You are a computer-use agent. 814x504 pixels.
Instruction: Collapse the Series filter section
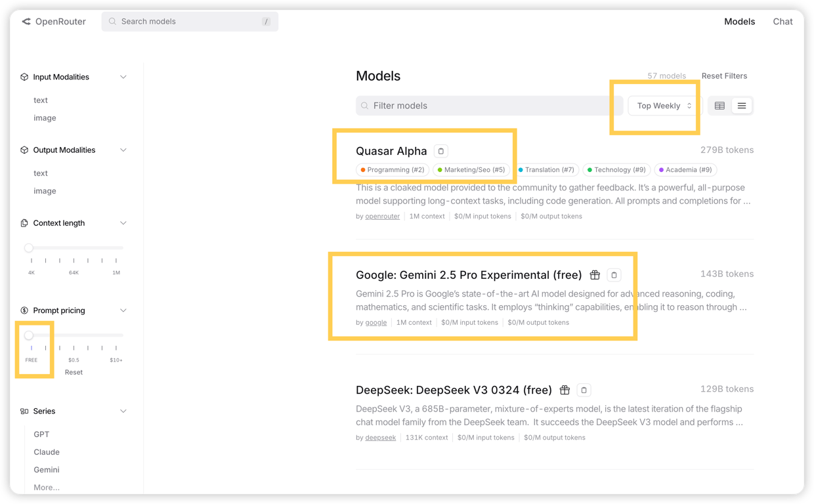click(123, 411)
